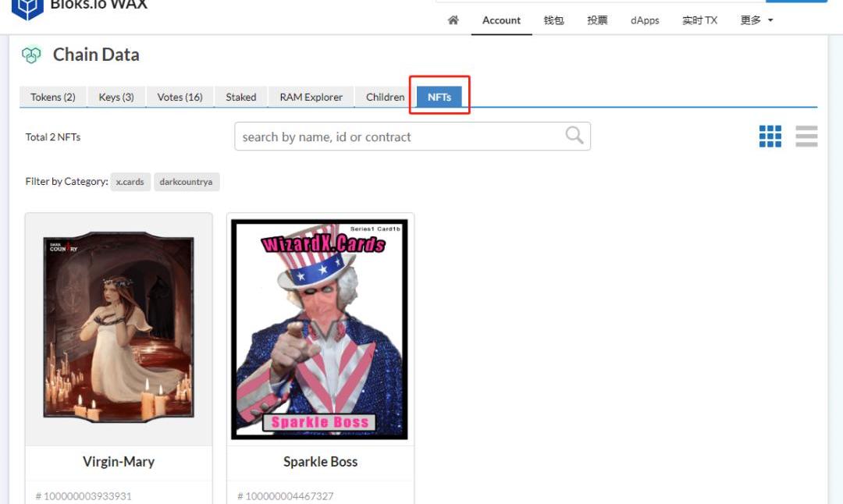Switch to list view layout
Screen dimensions: 843x504
coord(806,137)
